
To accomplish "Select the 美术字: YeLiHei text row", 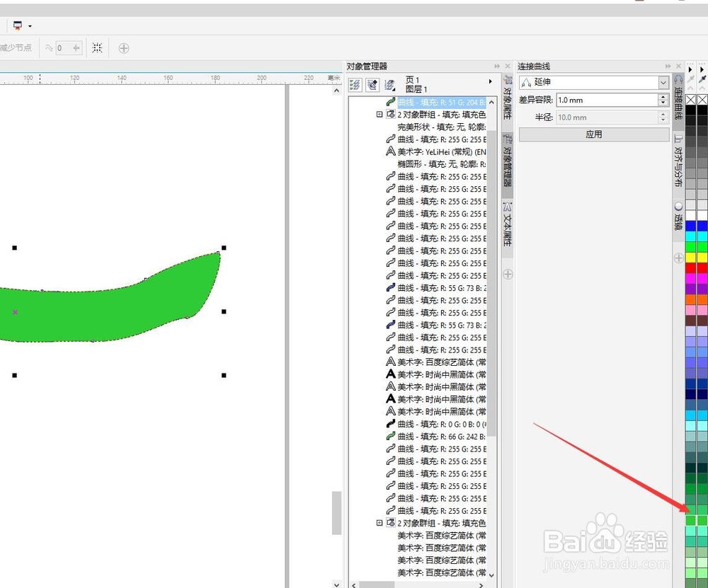I will coord(436,152).
